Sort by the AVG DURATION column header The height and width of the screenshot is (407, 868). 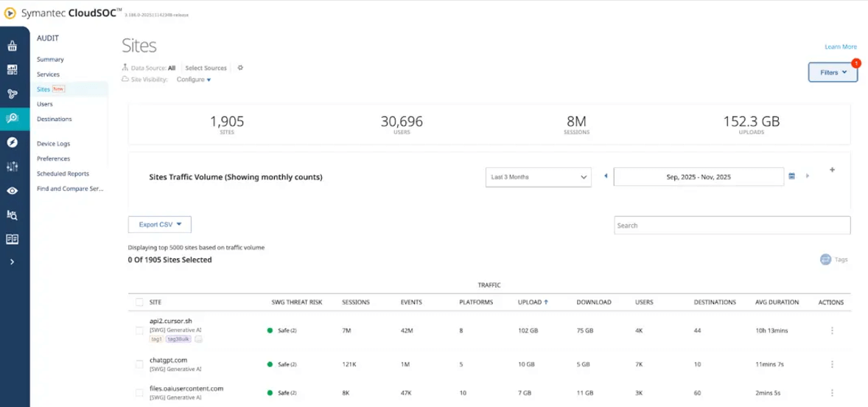777,302
